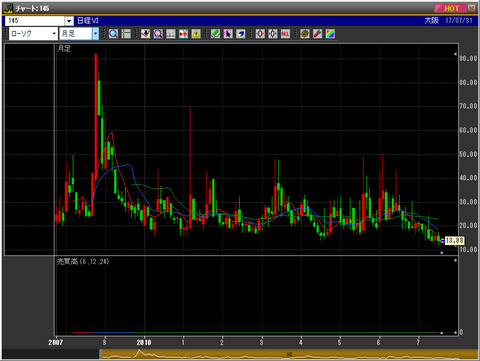Screen dimensions: 480x361
Task: Open the gear settings icon
Action: 305,34
